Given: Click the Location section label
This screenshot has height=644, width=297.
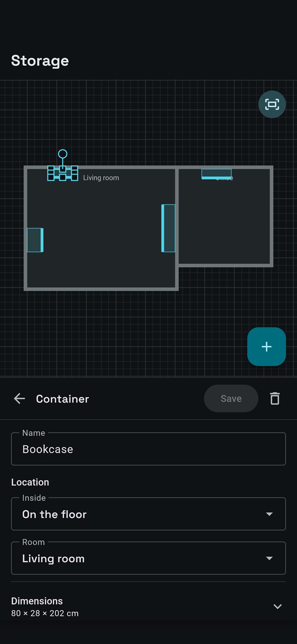Looking at the screenshot, I should [30, 482].
